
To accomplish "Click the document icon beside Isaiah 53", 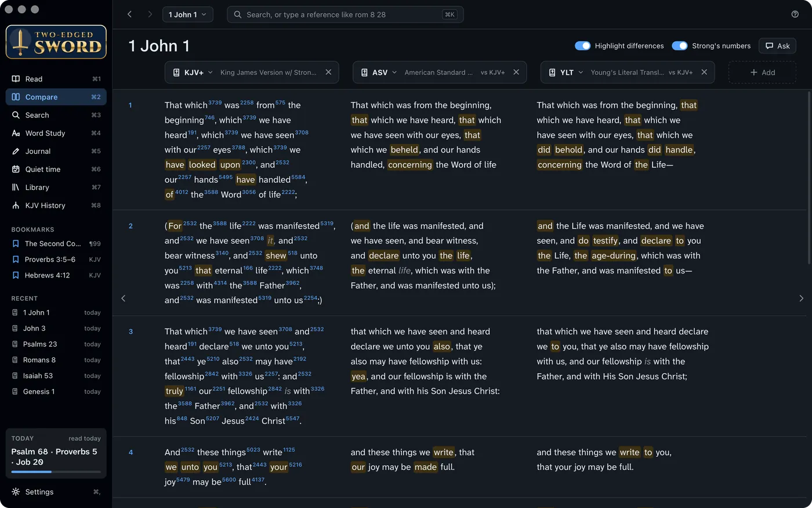I will point(15,376).
